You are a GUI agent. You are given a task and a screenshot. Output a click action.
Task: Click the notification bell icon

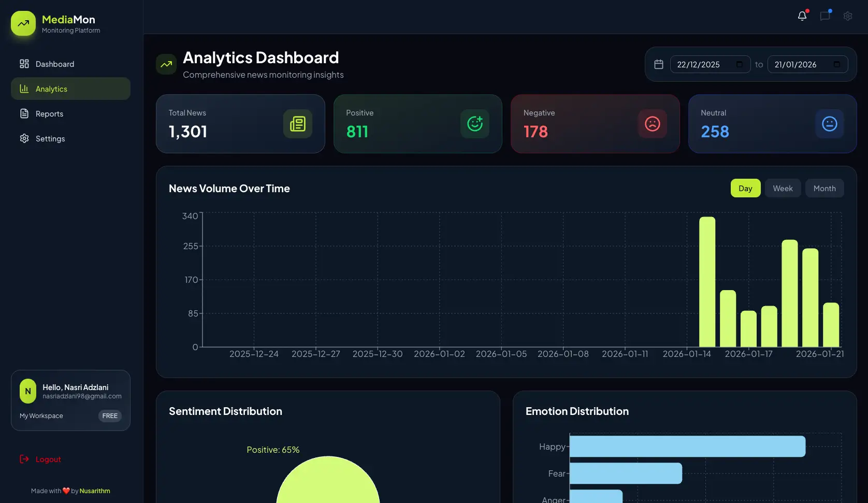(x=802, y=16)
